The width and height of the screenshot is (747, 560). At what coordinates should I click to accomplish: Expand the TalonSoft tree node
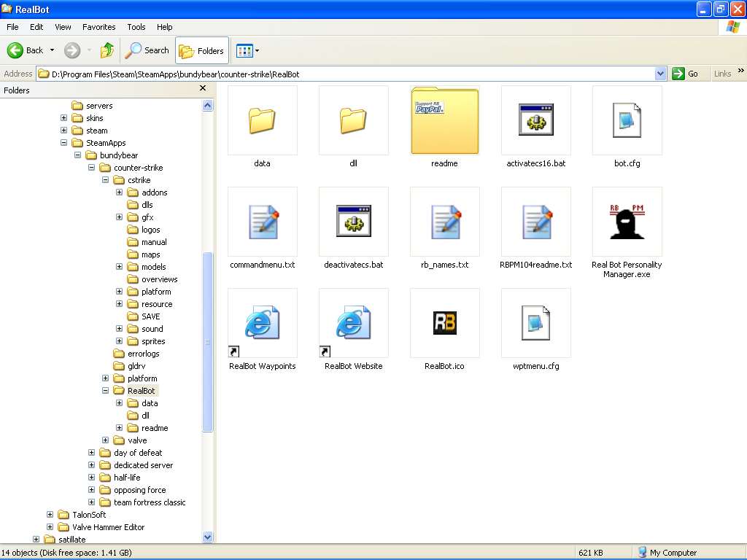pos(50,514)
